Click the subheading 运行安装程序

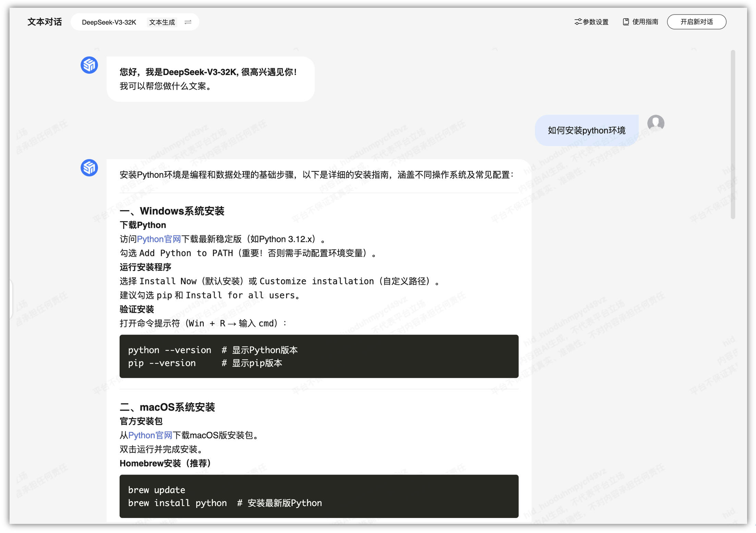pyautogui.click(x=145, y=267)
